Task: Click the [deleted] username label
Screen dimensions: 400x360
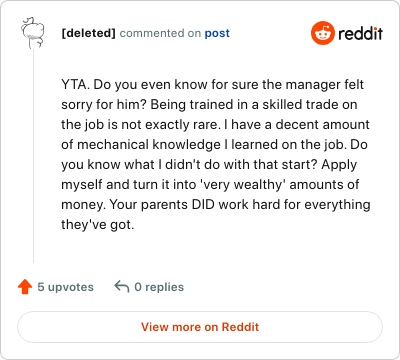Action: (x=88, y=33)
